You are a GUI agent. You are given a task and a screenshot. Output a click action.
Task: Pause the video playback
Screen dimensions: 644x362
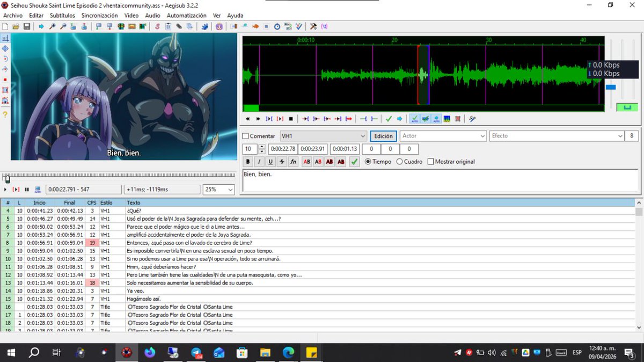tap(27, 190)
